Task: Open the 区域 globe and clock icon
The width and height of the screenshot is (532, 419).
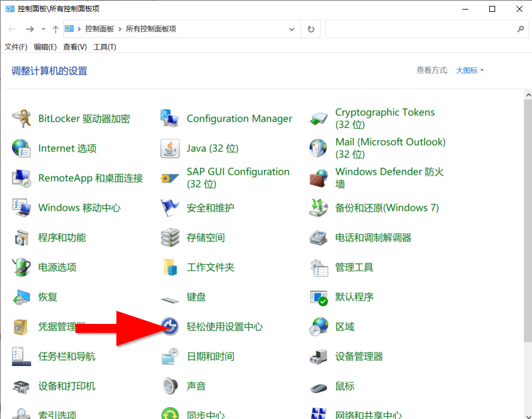Action: coord(318,326)
